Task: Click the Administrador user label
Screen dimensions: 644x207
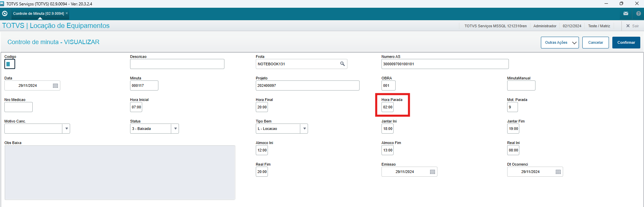Action: pyautogui.click(x=545, y=26)
